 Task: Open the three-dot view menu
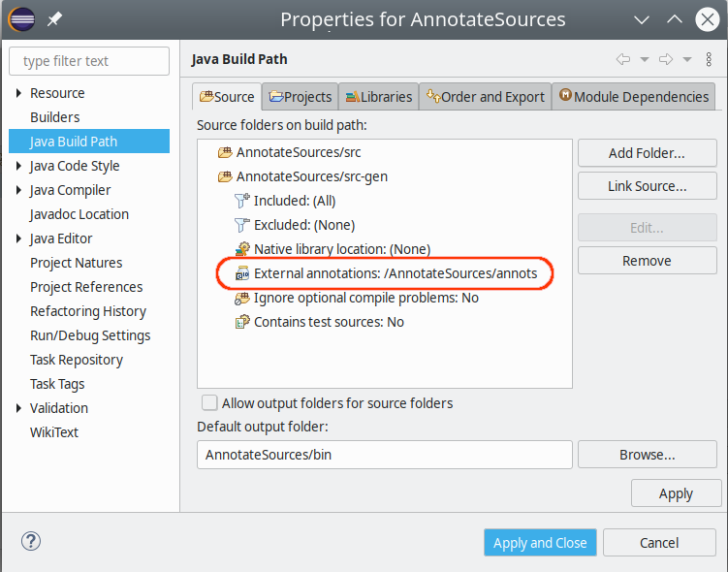709,59
